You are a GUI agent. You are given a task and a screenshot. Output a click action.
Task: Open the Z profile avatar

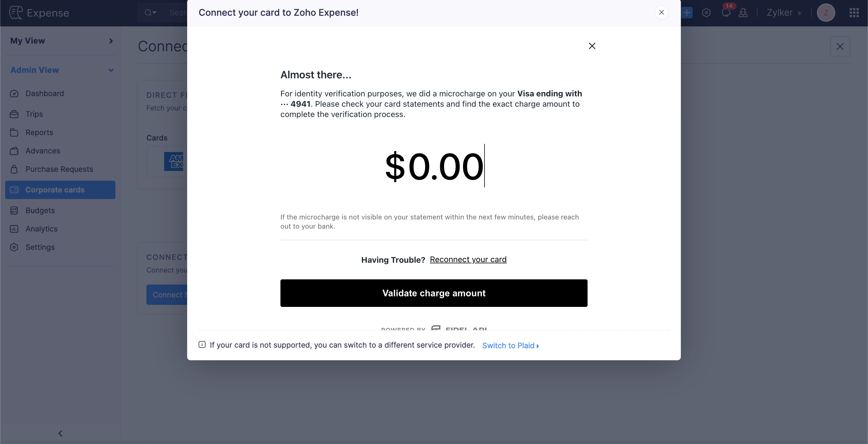coord(826,13)
